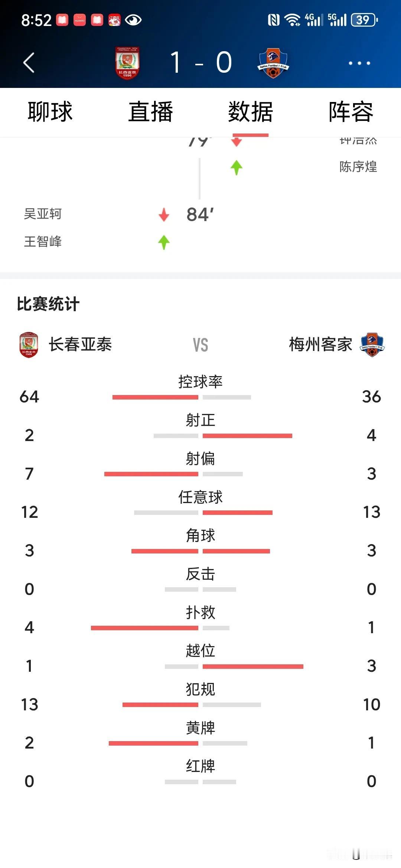This screenshot has width=401, height=868.
Task: Tap the 控球率 possession bar
Action: coord(182,397)
